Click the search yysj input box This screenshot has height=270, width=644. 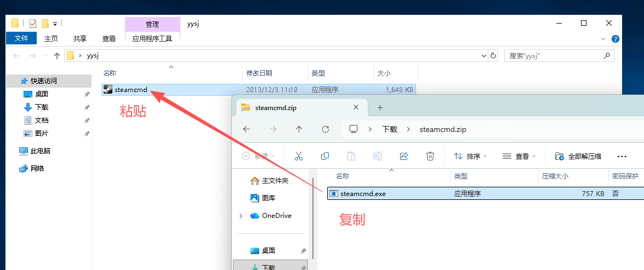click(554, 55)
